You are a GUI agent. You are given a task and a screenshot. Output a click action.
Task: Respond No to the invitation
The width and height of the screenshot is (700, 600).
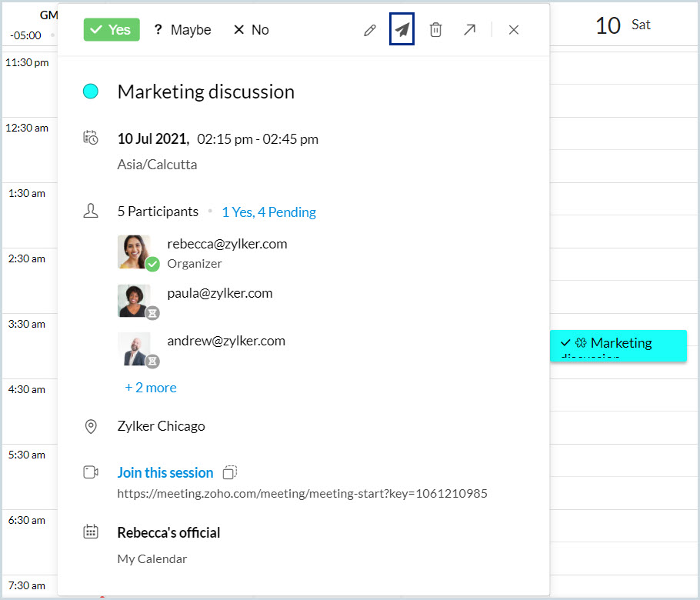[x=251, y=30]
